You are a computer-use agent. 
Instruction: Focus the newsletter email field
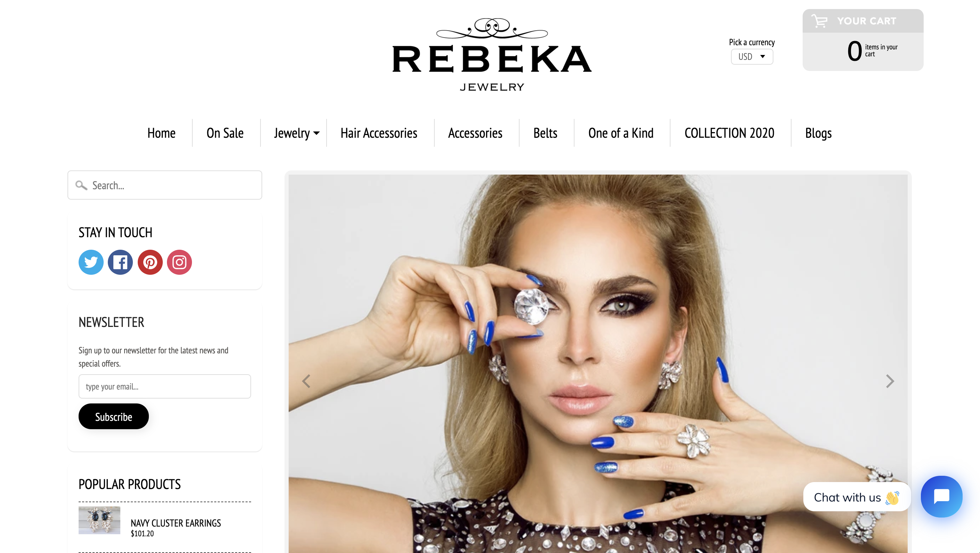coord(165,386)
